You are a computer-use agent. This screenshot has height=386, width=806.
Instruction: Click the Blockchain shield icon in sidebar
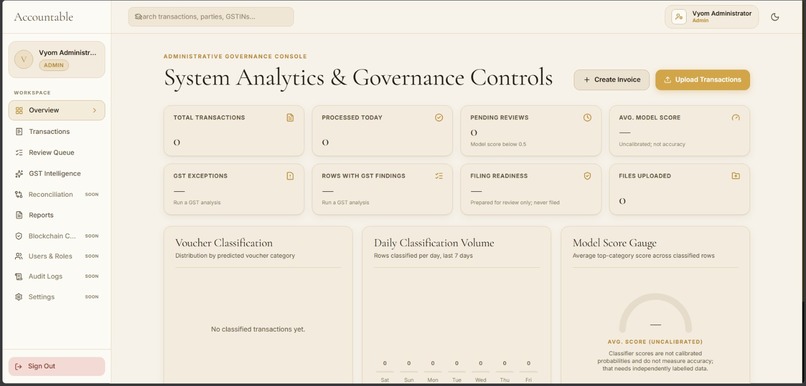point(19,236)
